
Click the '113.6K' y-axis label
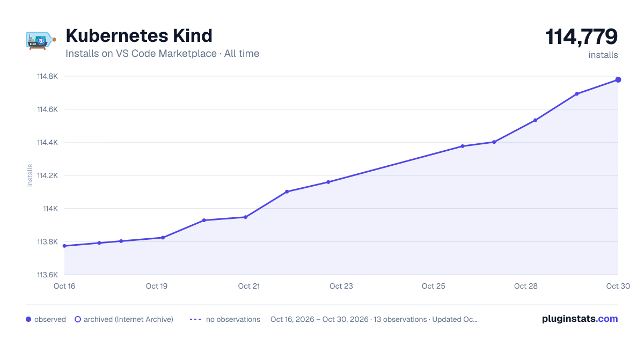[x=47, y=275]
